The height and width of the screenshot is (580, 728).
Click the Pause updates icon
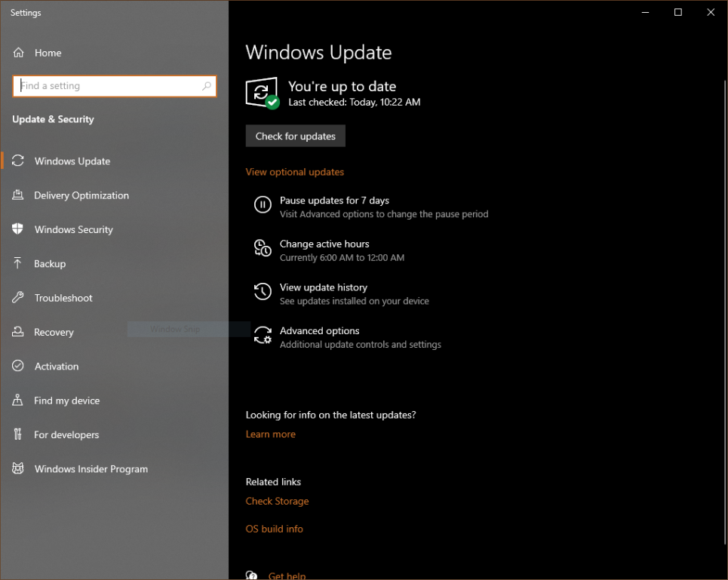(263, 204)
